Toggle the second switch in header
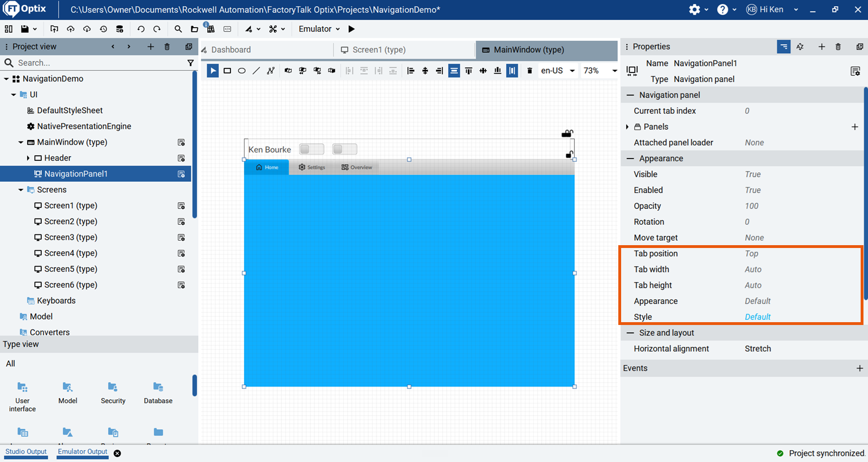The height and width of the screenshot is (462, 868). tap(345, 149)
